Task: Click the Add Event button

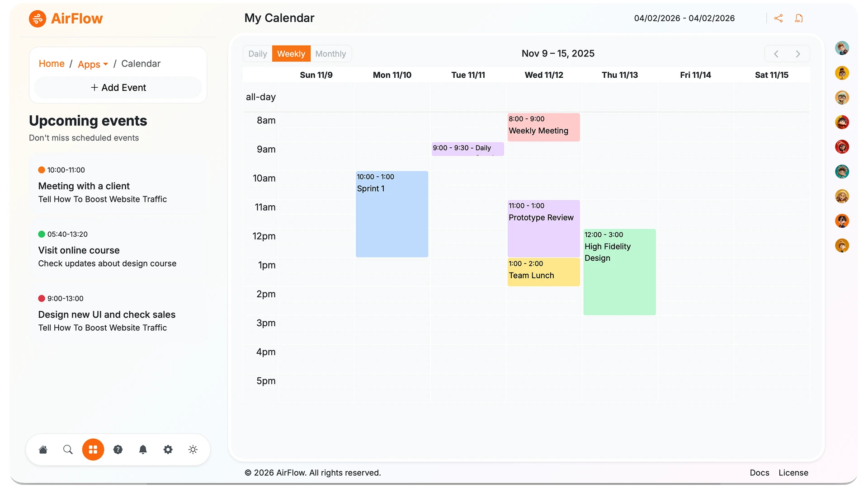Action: 118,88
